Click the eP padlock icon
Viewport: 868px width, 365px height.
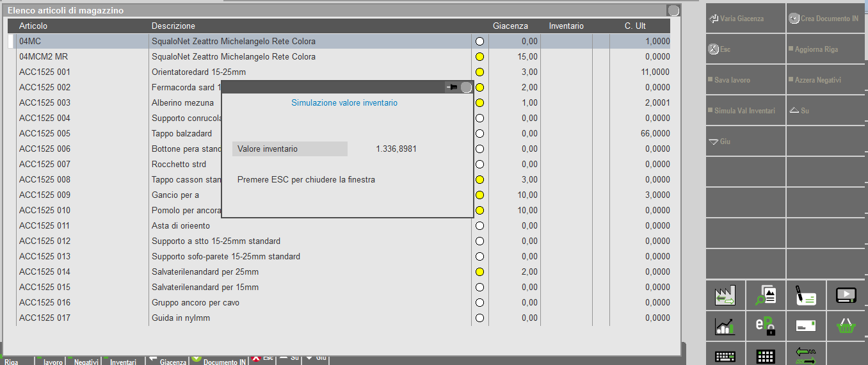[765, 326]
